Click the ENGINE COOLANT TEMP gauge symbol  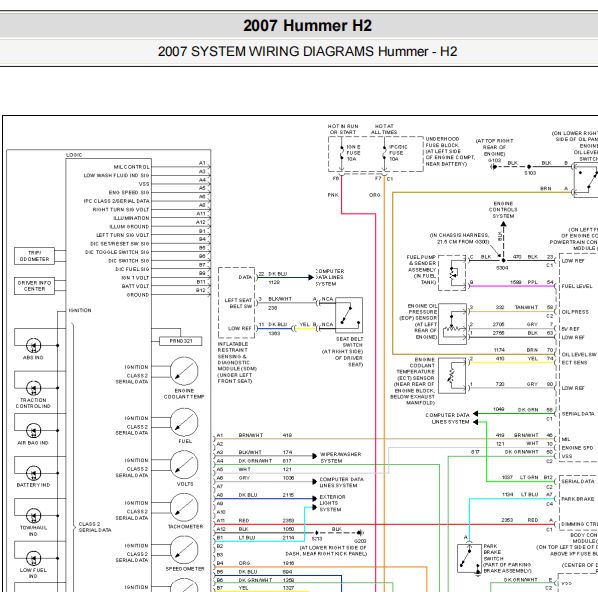tap(184, 371)
